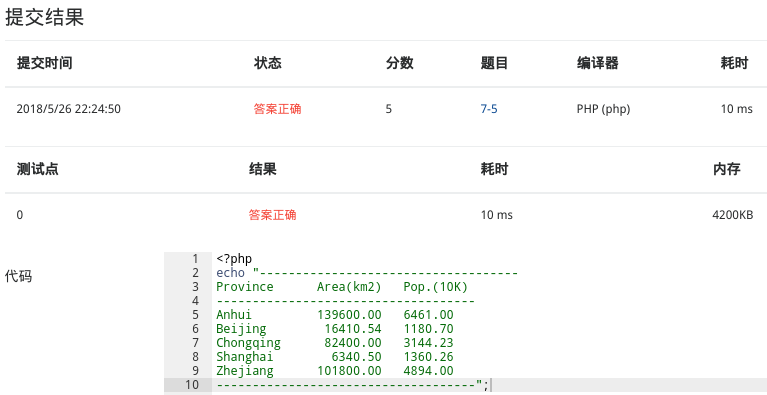Screen dimensions: 767x395
Task: Click the final dashed line ending with ";
Action: click(352, 385)
